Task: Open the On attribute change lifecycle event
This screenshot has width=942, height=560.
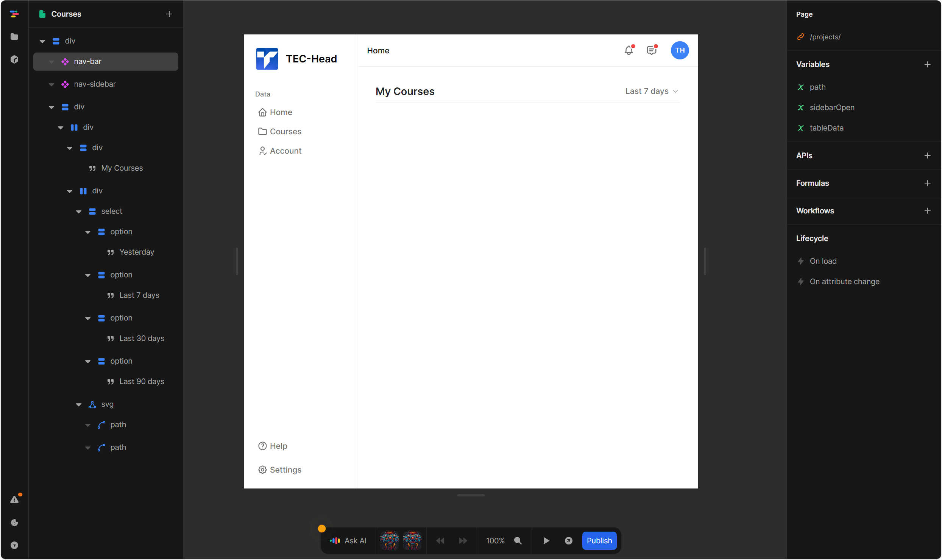Action: (844, 282)
